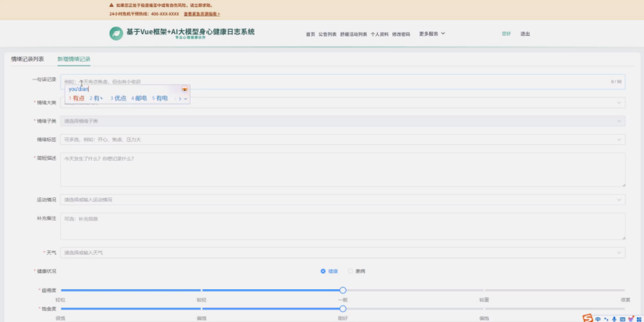Screen dimensions: 644x322
Task: Open the IME toolbox grid icon
Action: pyautogui.click(x=639, y=319)
